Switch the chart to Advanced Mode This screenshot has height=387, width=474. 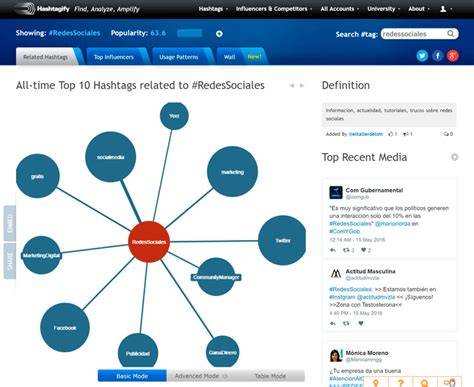pyautogui.click(x=201, y=376)
